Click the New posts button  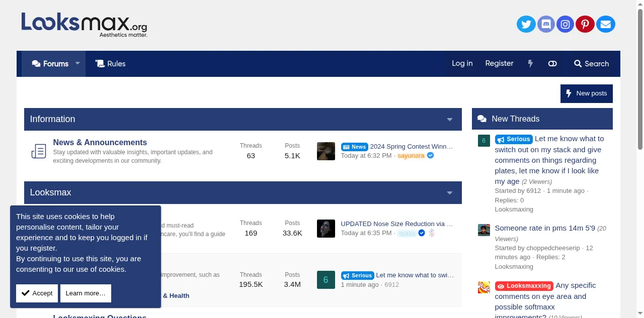click(587, 93)
